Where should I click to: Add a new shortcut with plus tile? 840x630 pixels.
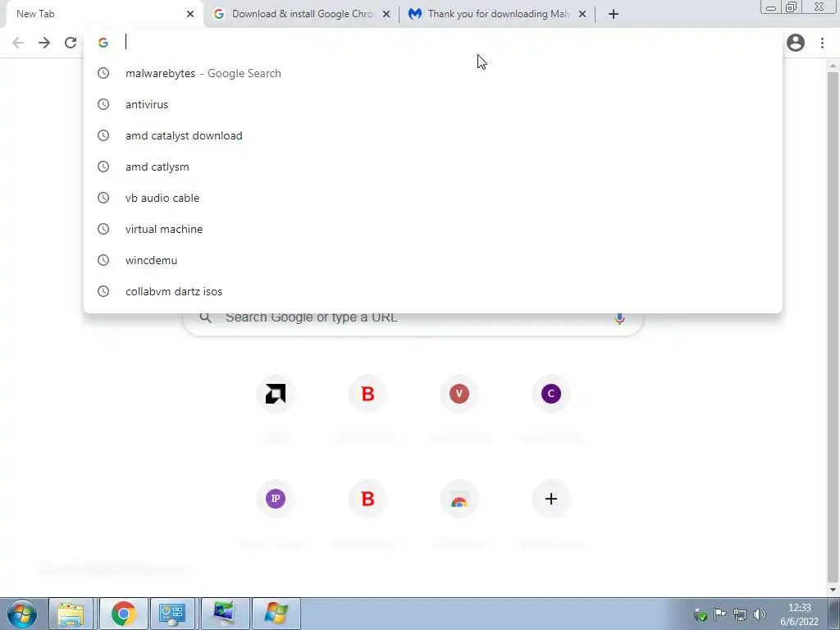pyautogui.click(x=550, y=499)
